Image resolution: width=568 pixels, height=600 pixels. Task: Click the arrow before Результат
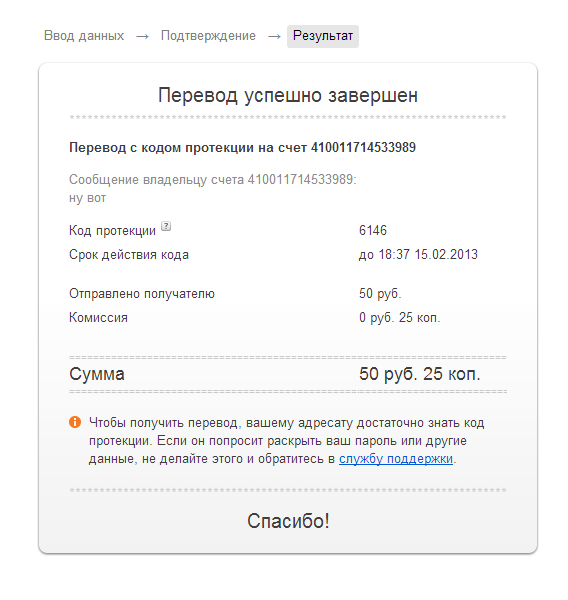click(x=274, y=37)
